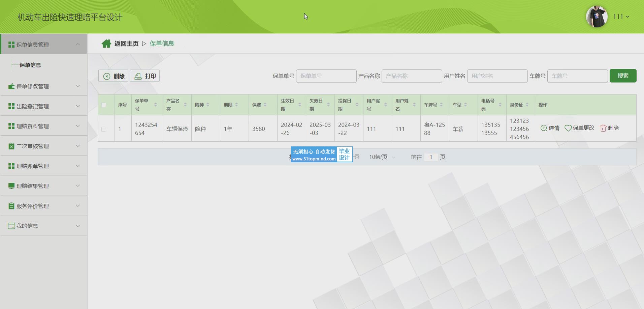Expand the 保单修改管理 sidebar menu
The width and height of the screenshot is (644, 309).
click(44, 86)
